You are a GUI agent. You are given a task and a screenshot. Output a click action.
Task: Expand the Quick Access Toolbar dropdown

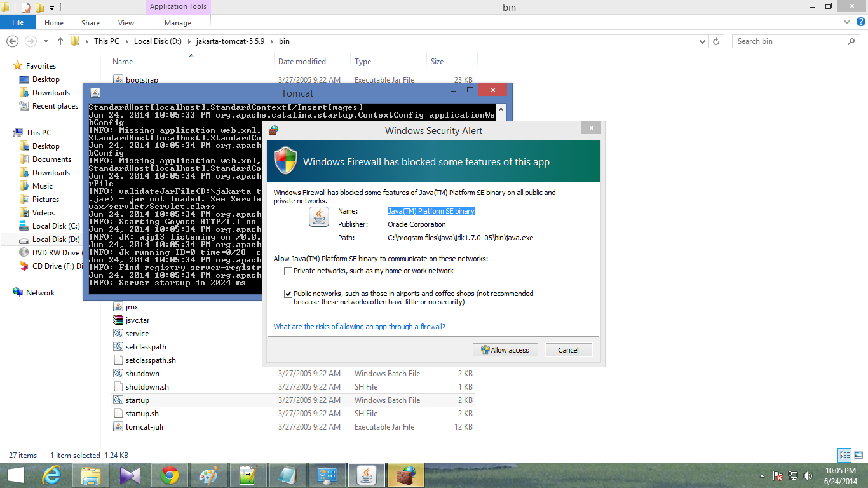coord(52,7)
